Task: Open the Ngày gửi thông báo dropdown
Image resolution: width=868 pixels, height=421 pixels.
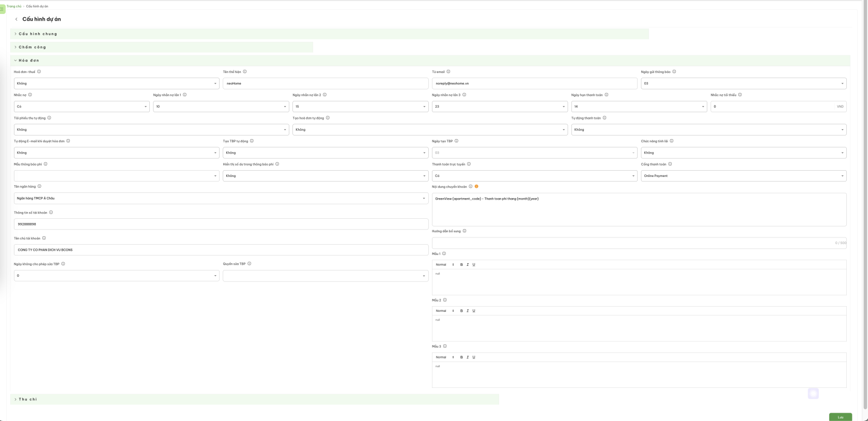Action: pos(743,83)
